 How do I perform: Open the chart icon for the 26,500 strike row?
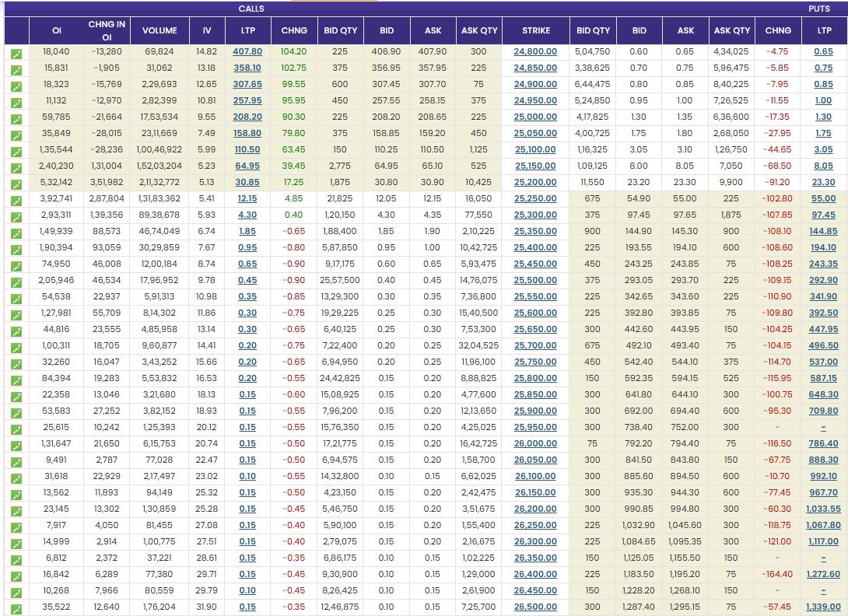coord(17,607)
